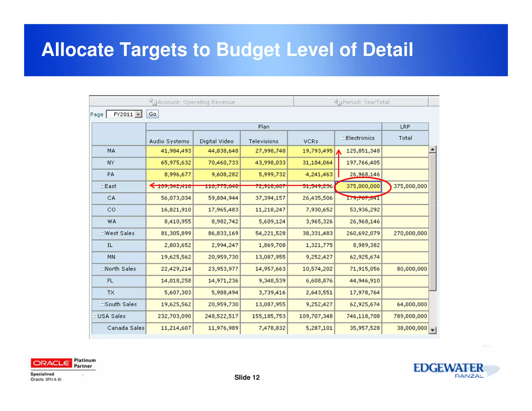532x411 pixels.
Task: Click the MN row header
Action: [119, 257]
